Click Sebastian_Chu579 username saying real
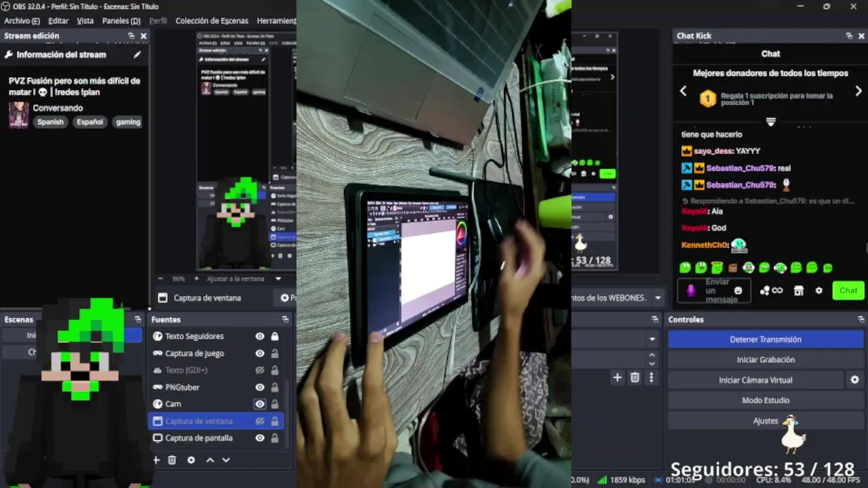This screenshot has height=488, width=868. [739, 168]
